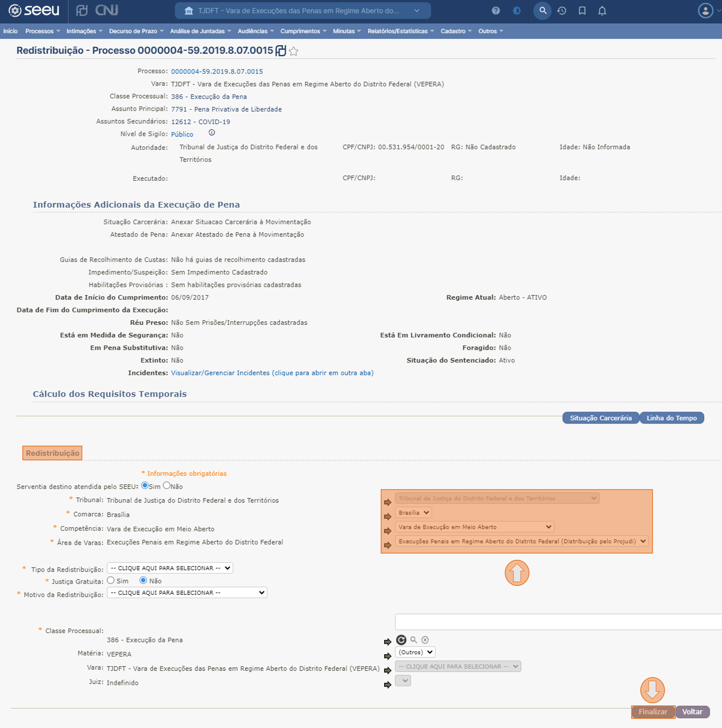722x728 pixels.
Task: Select the Redistribuição tab
Action: (x=52, y=453)
